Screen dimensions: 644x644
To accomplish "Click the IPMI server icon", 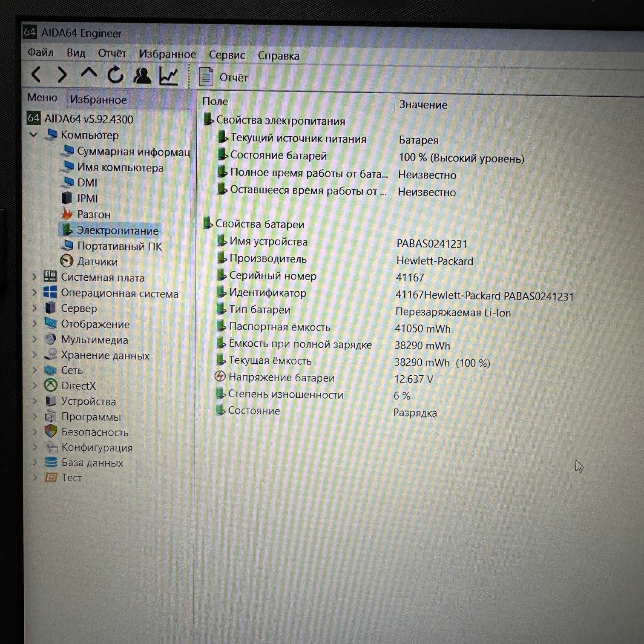I will click(67, 198).
